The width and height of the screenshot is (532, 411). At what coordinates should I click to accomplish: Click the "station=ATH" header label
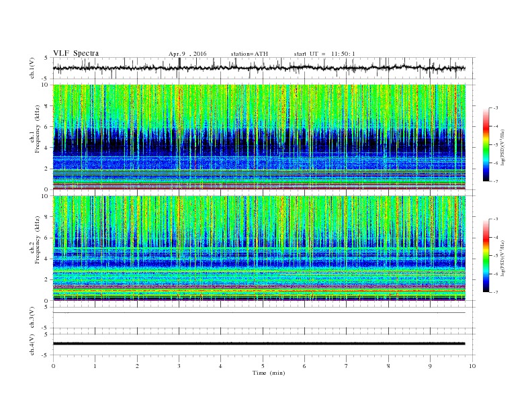tap(249, 54)
